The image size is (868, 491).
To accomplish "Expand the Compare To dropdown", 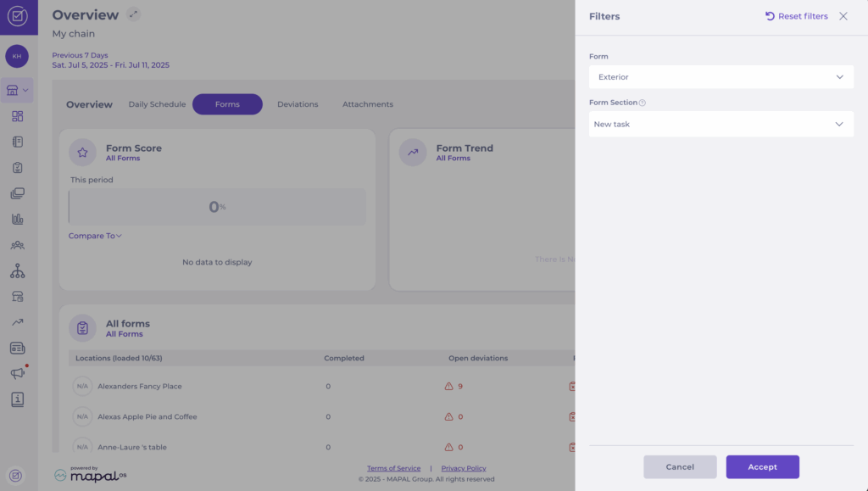I will pos(95,236).
